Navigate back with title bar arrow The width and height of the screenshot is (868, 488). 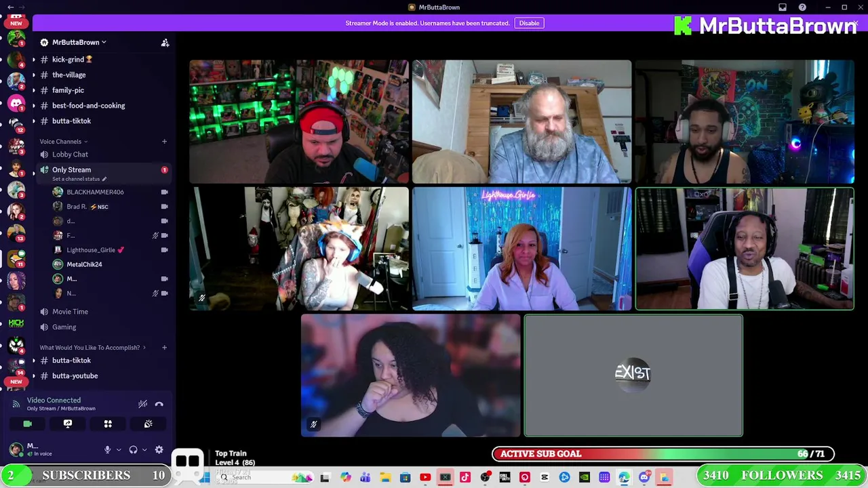10,7
